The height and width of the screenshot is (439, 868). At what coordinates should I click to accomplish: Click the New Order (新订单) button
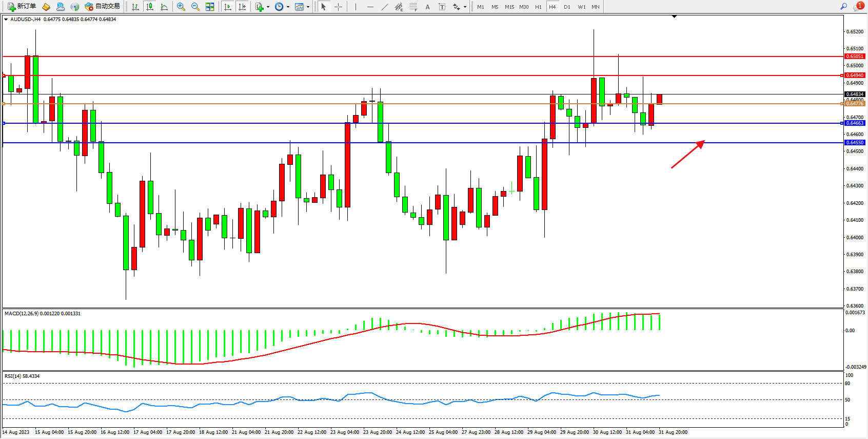(22, 7)
